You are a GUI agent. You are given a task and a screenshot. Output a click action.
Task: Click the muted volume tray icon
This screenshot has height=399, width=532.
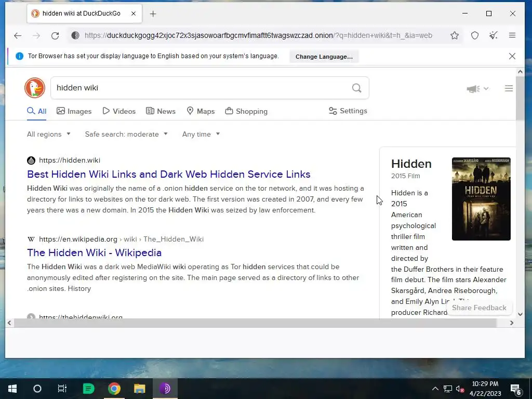[x=460, y=389]
